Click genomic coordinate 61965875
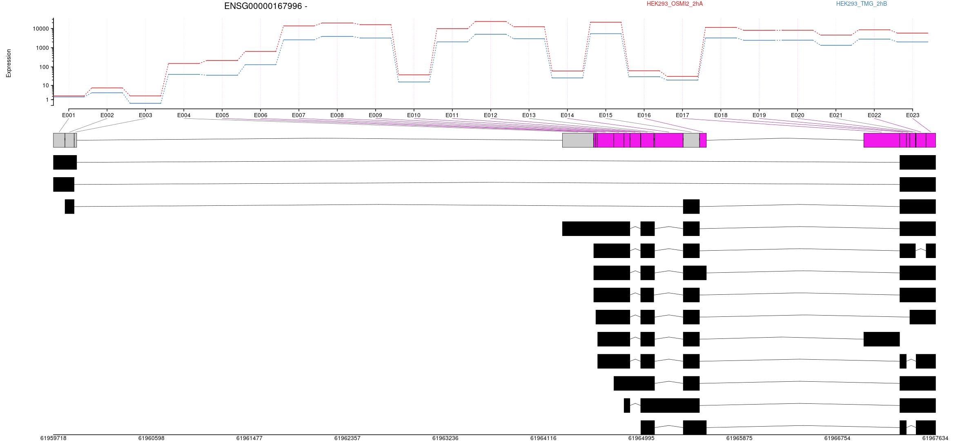 [739, 438]
